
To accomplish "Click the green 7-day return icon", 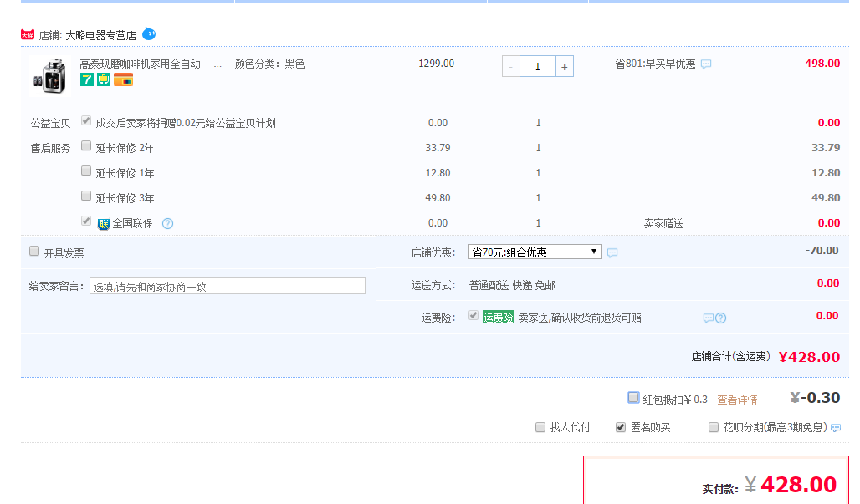I will (87, 80).
